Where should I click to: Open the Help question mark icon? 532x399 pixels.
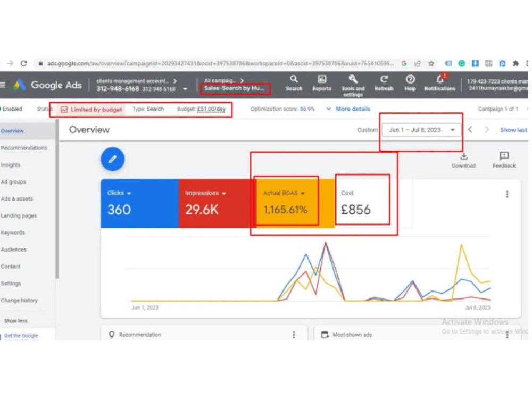tap(410, 84)
